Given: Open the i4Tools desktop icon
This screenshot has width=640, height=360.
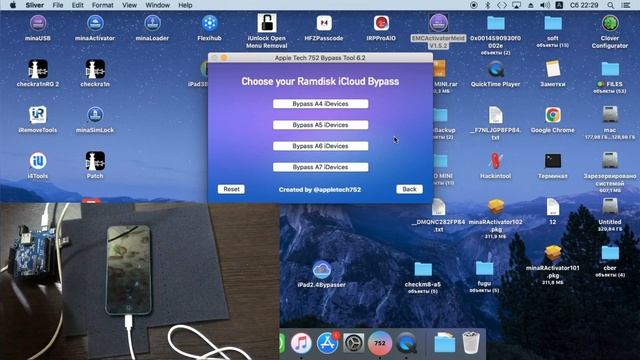Looking at the screenshot, I should (38, 161).
